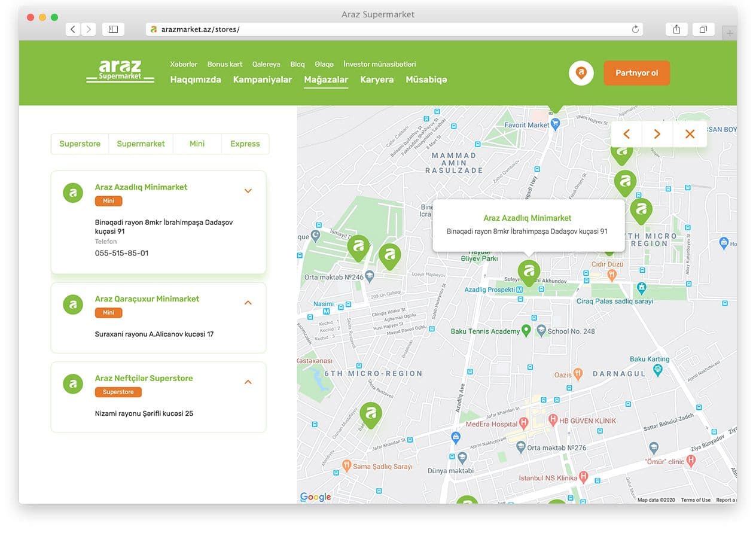The height and width of the screenshot is (533, 756).
Task: Go forward with Safari's forward arrow
Action: tap(89, 29)
